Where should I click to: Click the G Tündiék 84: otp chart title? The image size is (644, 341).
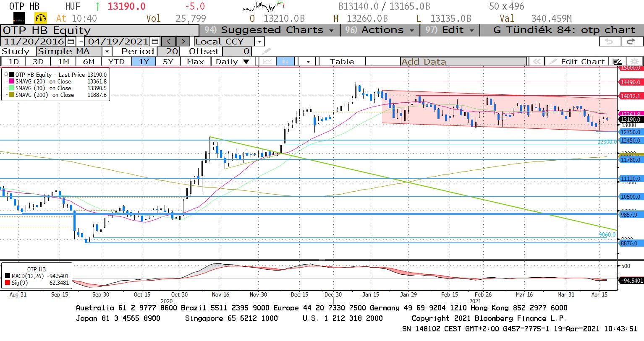[x=564, y=30]
